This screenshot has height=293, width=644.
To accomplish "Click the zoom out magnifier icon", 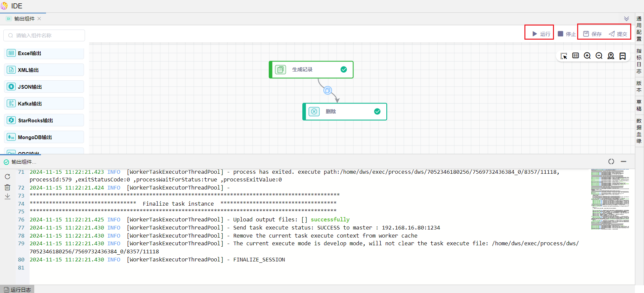I will point(599,56).
